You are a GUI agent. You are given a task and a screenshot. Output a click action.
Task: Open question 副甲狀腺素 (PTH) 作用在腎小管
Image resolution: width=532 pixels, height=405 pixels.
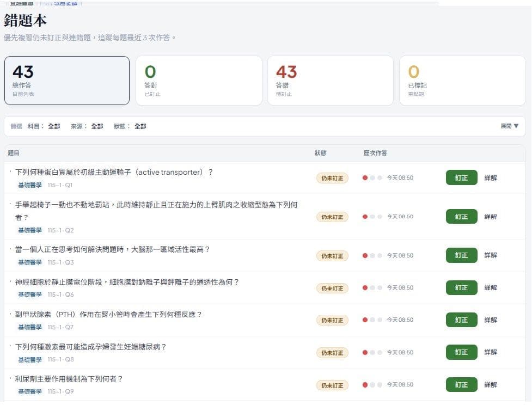coord(108,315)
